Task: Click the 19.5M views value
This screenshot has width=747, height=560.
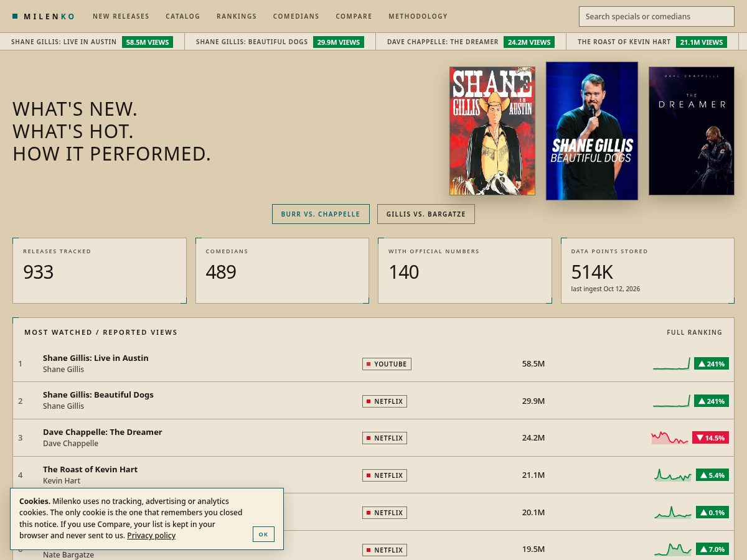Action: point(533,549)
